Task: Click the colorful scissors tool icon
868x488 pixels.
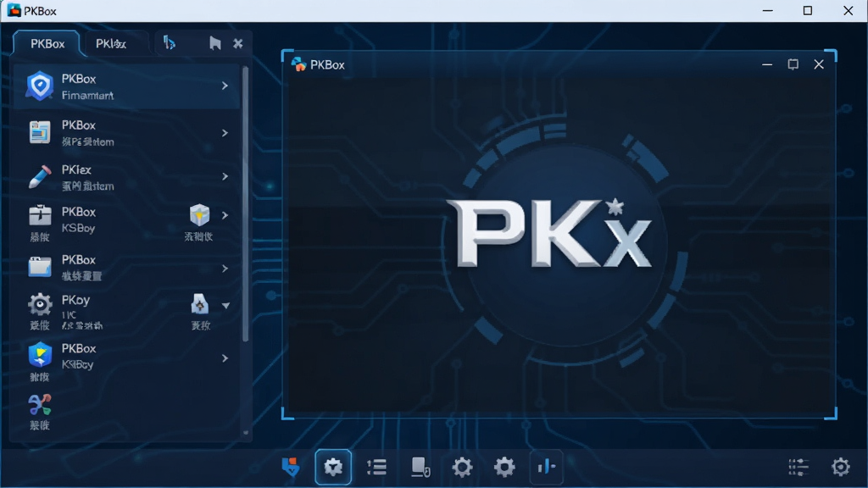Action: click(40, 405)
